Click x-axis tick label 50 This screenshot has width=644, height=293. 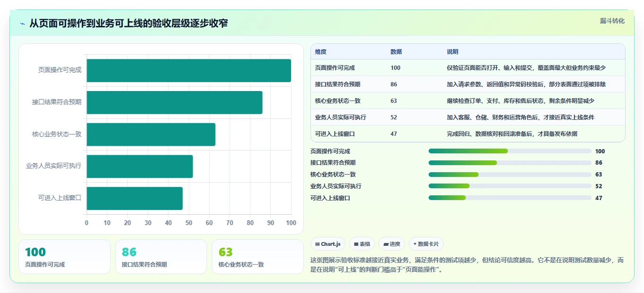189,223
